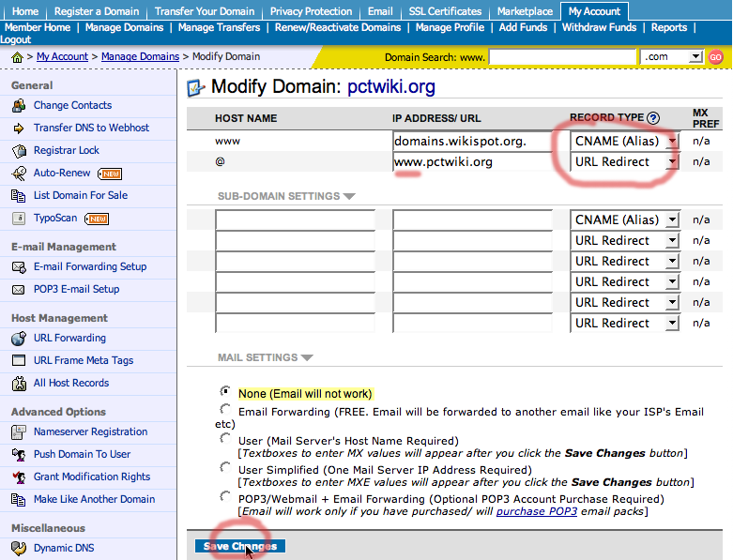Go to Manage Domains breadcrumb link
This screenshot has width=733, height=560.
[x=140, y=56]
